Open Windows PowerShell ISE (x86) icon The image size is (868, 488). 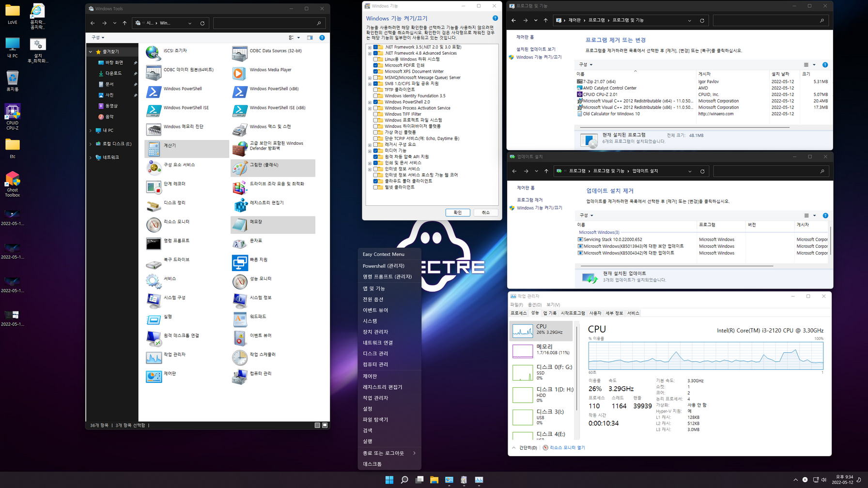(x=239, y=110)
